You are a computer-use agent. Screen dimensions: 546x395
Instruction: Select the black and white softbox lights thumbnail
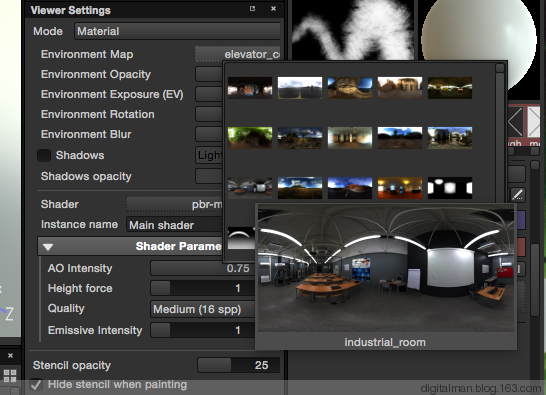click(450, 188)
